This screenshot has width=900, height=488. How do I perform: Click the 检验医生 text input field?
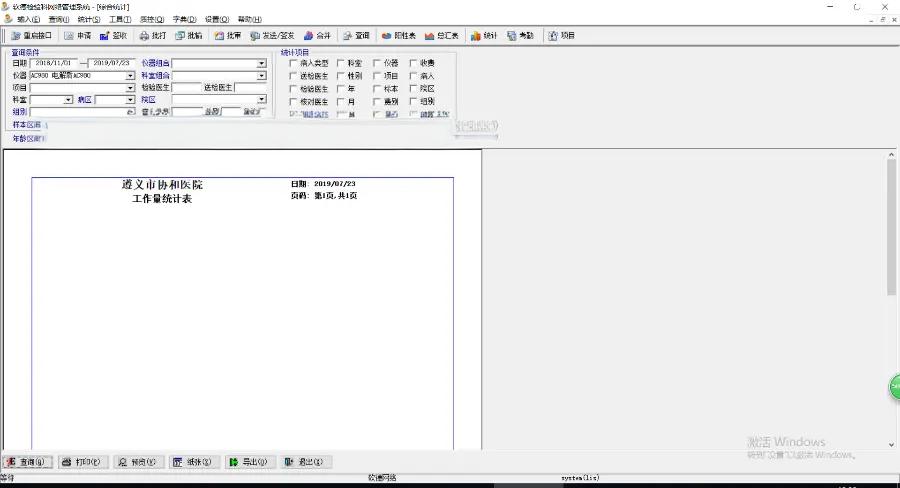click(187, 88)
